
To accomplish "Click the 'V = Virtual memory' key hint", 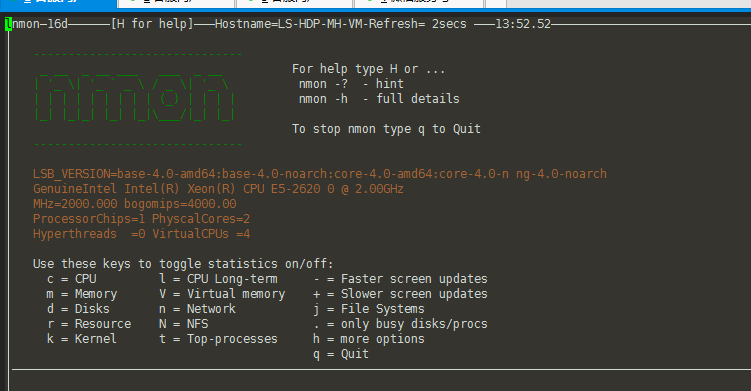I will click(222, 294).
